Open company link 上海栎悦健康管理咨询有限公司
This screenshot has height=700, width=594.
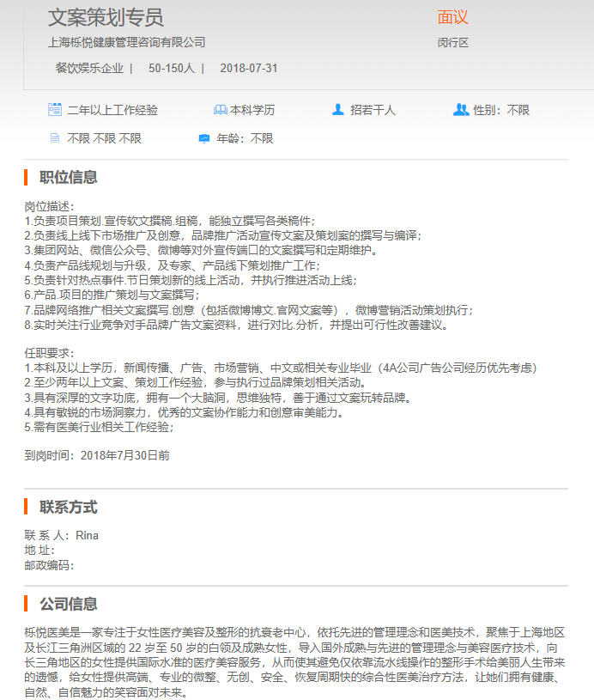pyautogui.click(x=126, y=42)
